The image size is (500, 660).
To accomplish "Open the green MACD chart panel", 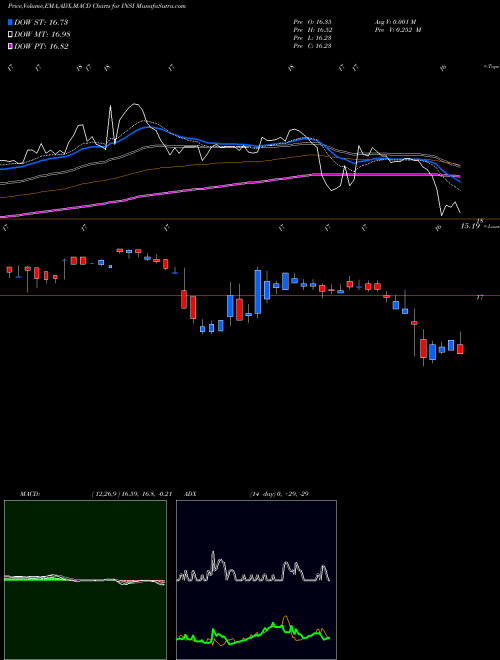I will coord(85,580).
